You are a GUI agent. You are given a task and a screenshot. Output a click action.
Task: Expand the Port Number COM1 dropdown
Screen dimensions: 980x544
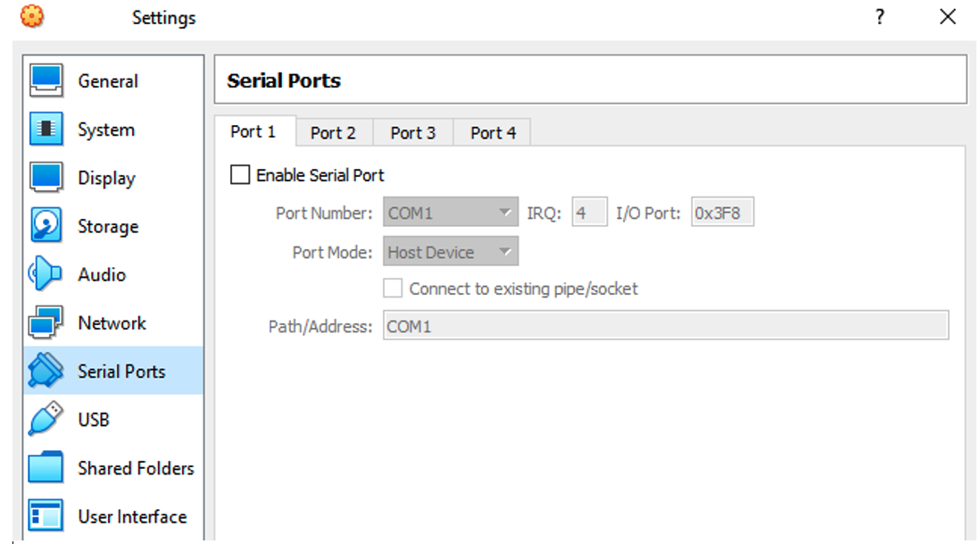[x=451, y=213]
